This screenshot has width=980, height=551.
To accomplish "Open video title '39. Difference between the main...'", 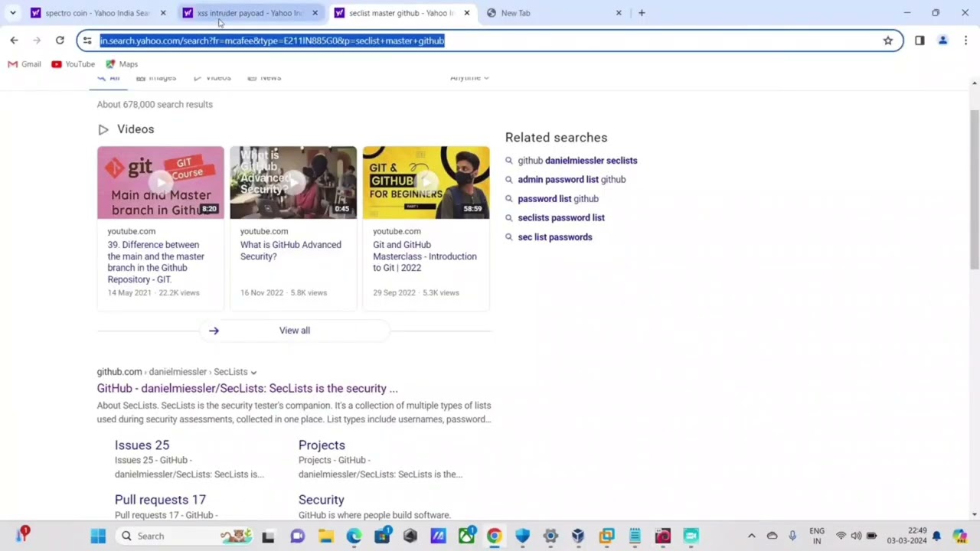I will tap(156, 262).
